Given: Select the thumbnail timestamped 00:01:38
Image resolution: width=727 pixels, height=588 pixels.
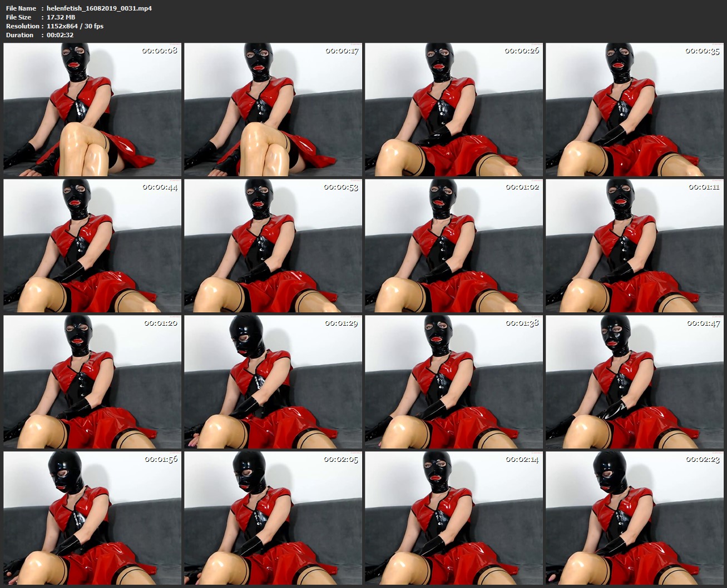Looking at the screenshot, I should (454, 382).
